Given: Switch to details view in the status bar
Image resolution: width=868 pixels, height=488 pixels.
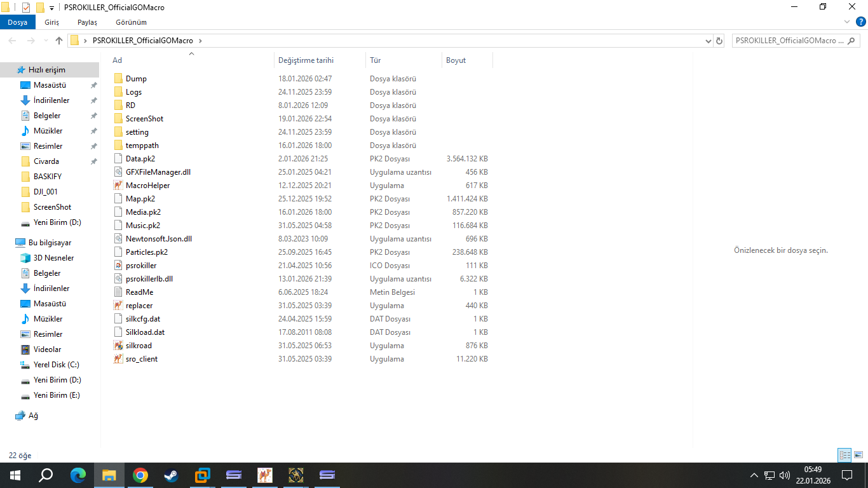Looking at the screenshot, I should tap(844, 455).
